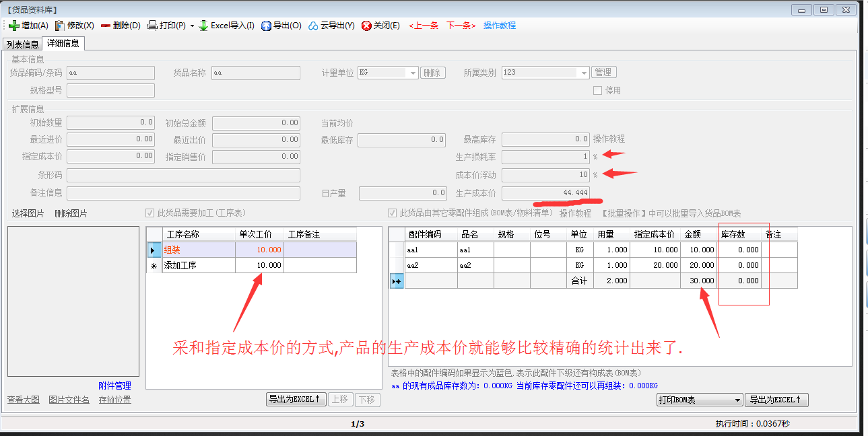
Task: Click the 管理 button beside category
Action: [603, 73]
